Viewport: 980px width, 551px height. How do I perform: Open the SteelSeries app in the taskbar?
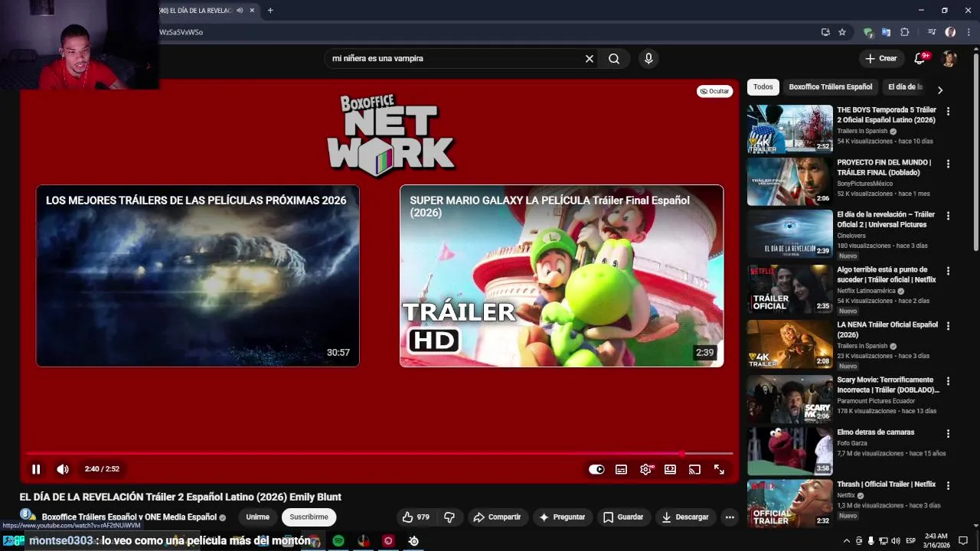(x=413, y=541)
